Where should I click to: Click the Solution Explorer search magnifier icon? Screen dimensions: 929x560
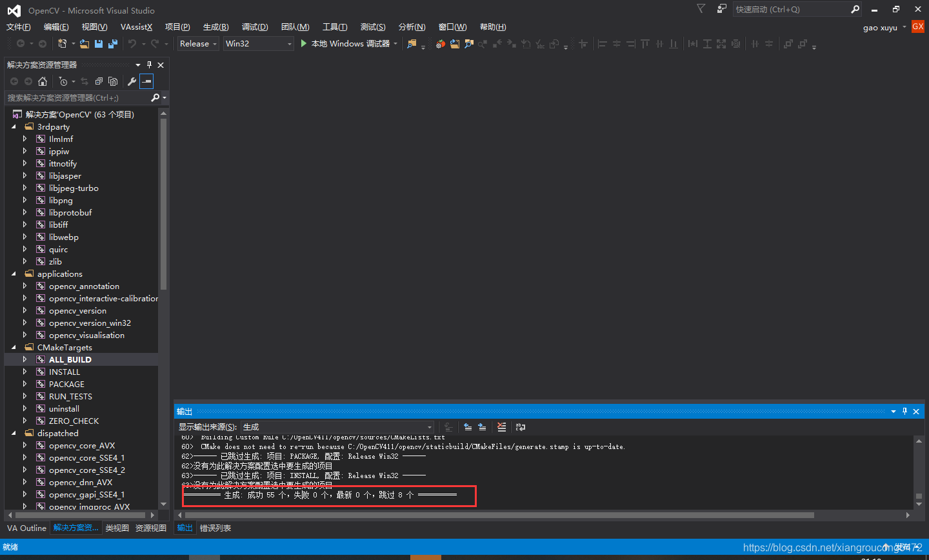pyautogui.click(x=155, y=97)
